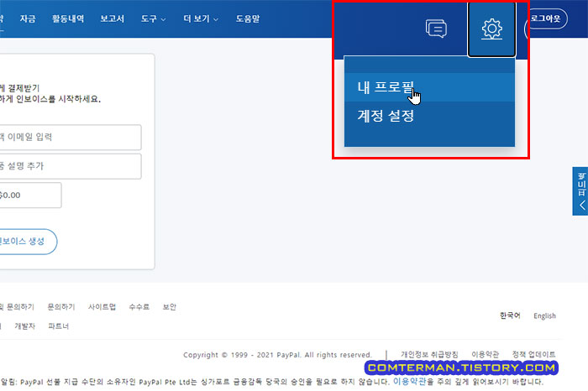Focus the customer email input field
588x391 pixels.
(70, 137)
